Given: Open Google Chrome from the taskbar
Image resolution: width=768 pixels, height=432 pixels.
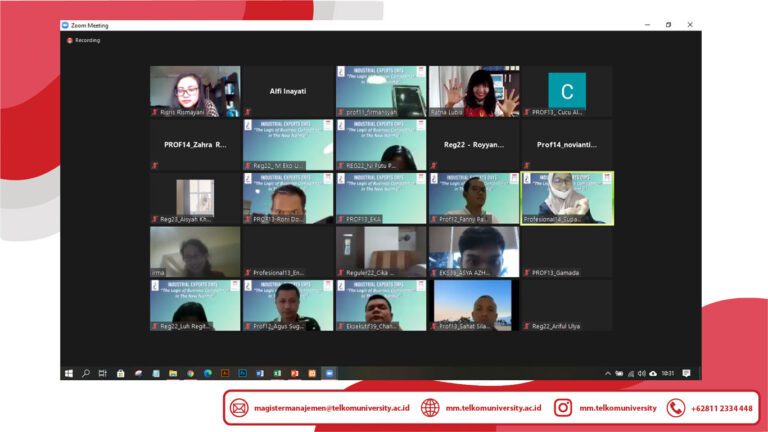Looking at the screenshot, I should [190, 373].
